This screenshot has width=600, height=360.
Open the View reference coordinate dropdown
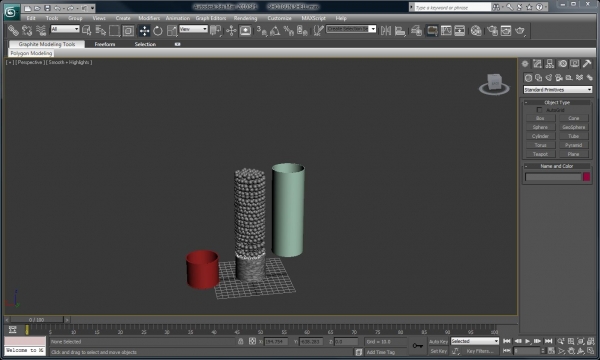click(193, 29)
